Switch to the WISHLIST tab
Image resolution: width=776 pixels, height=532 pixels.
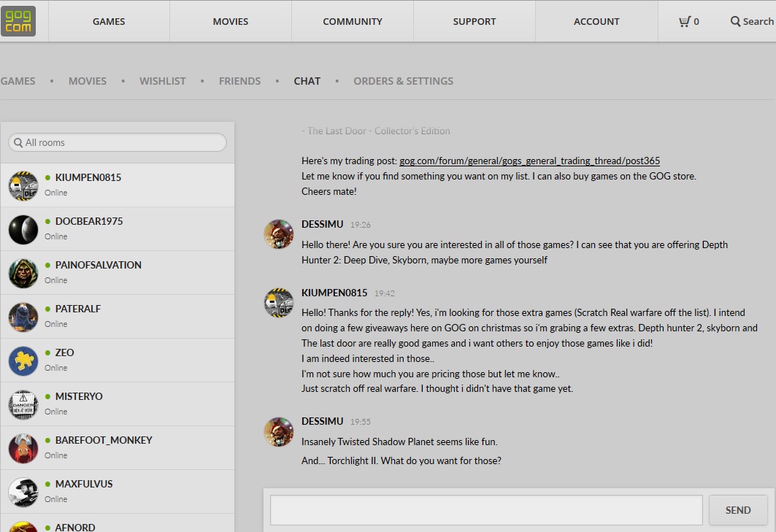coord(162,81)
